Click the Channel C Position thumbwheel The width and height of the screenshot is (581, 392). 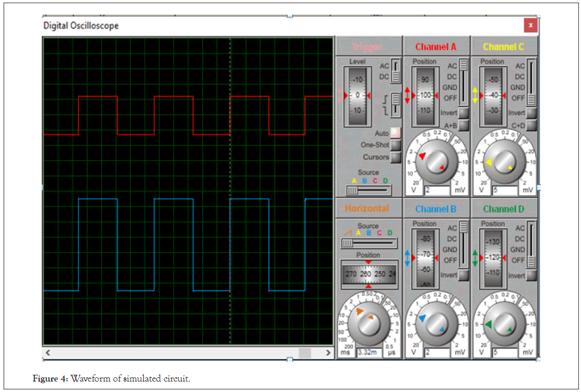pos(493,97)
